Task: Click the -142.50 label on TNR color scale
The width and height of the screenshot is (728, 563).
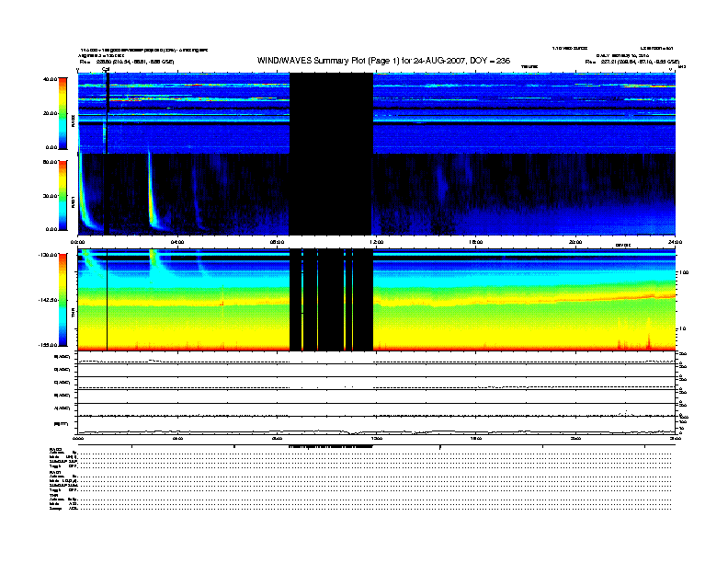Action: pyautogui.click(x=48, y=300)
